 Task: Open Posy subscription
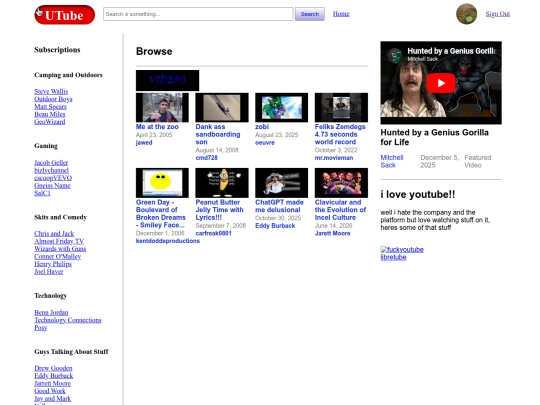tap(41, 328)
